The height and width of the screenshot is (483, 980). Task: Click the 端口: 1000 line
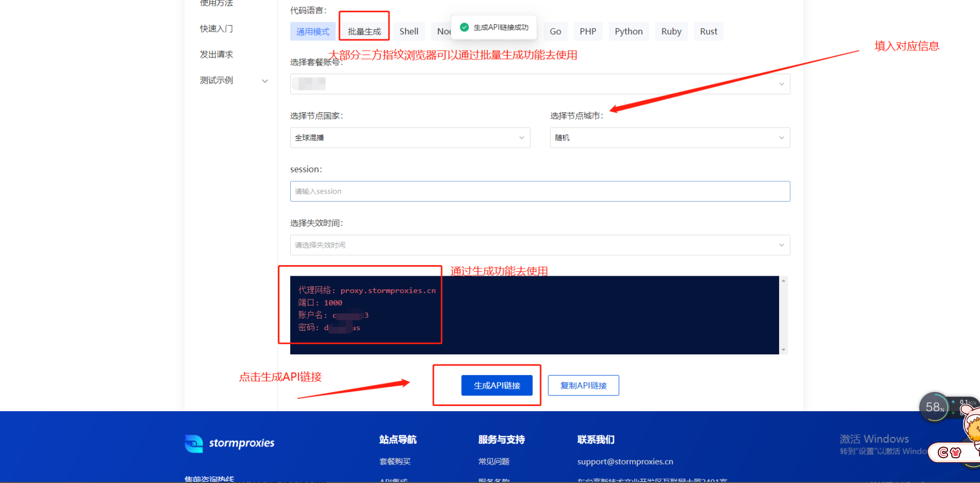tap(320, 303)
